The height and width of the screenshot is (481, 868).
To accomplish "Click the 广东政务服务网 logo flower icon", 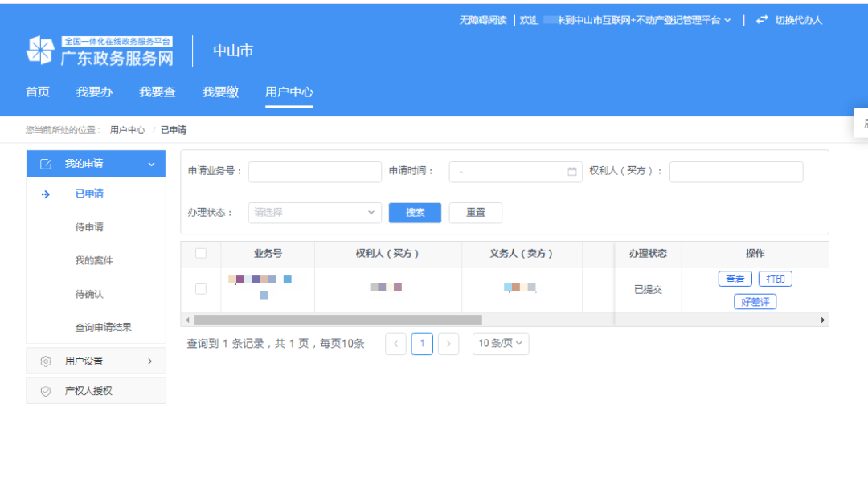I will point(42,50).
